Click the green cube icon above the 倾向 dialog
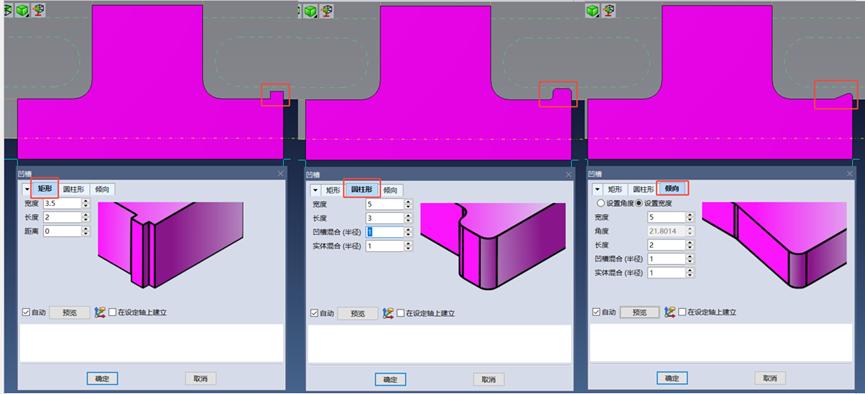This screenshot has width=865, height=394. (x=592, y=10)
